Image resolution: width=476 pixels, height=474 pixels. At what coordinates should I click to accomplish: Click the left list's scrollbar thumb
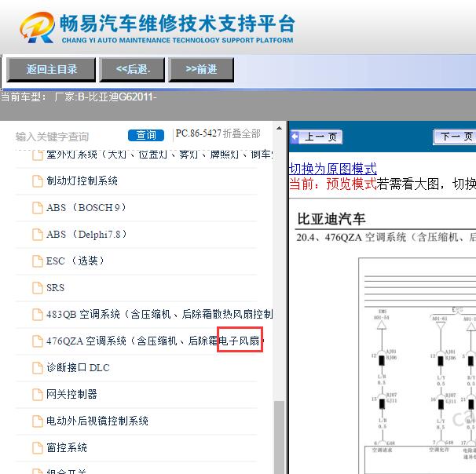tap(280, 437)
